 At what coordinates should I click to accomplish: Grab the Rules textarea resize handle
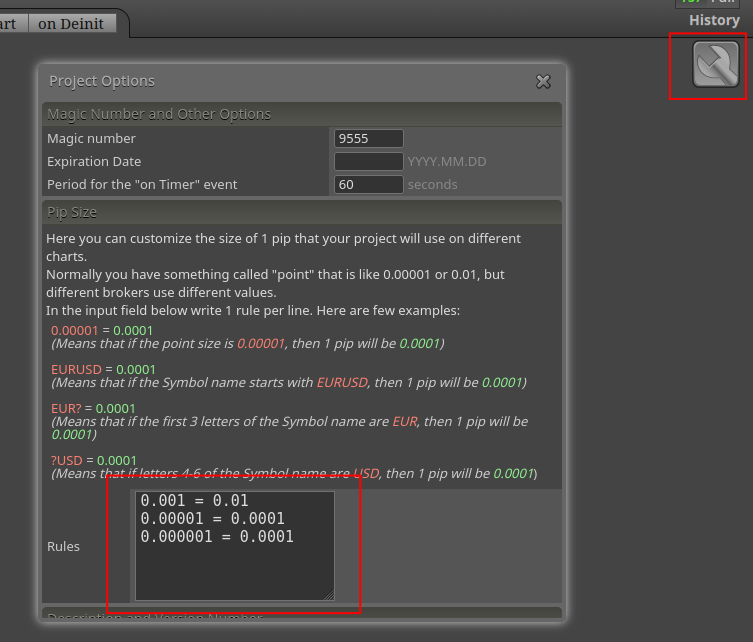(x=329, y=595)
